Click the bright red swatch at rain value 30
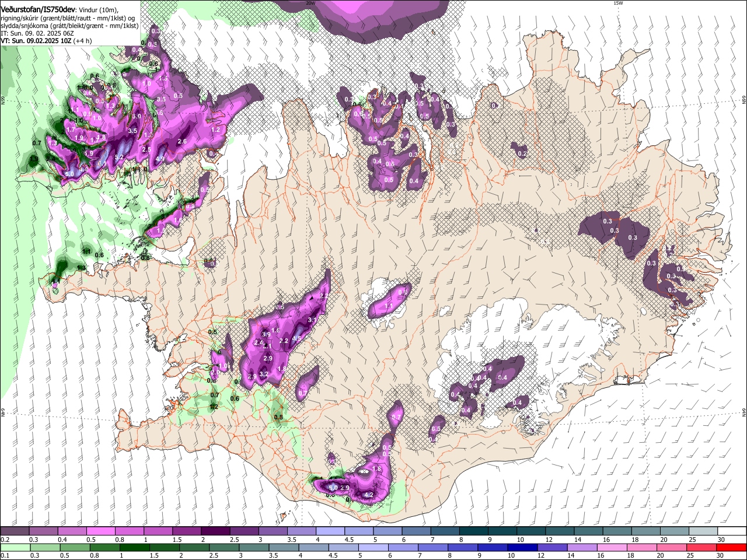This screenshot has height=560, width=747. pyautogui.click(x=731, y=547)
